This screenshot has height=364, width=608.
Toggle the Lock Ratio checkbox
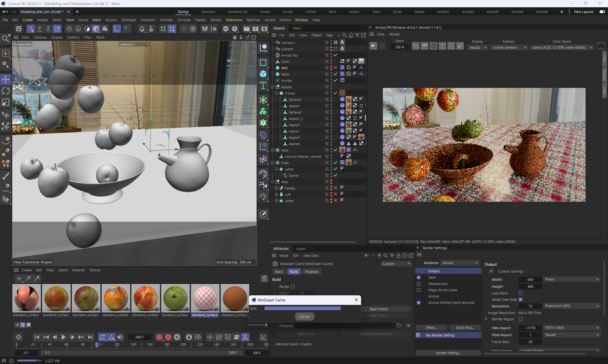(521, 293)
